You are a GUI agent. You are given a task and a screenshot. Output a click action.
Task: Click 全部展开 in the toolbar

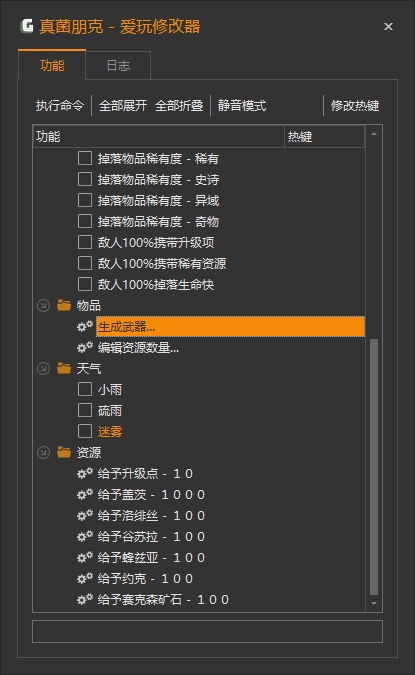pos(123,105)
